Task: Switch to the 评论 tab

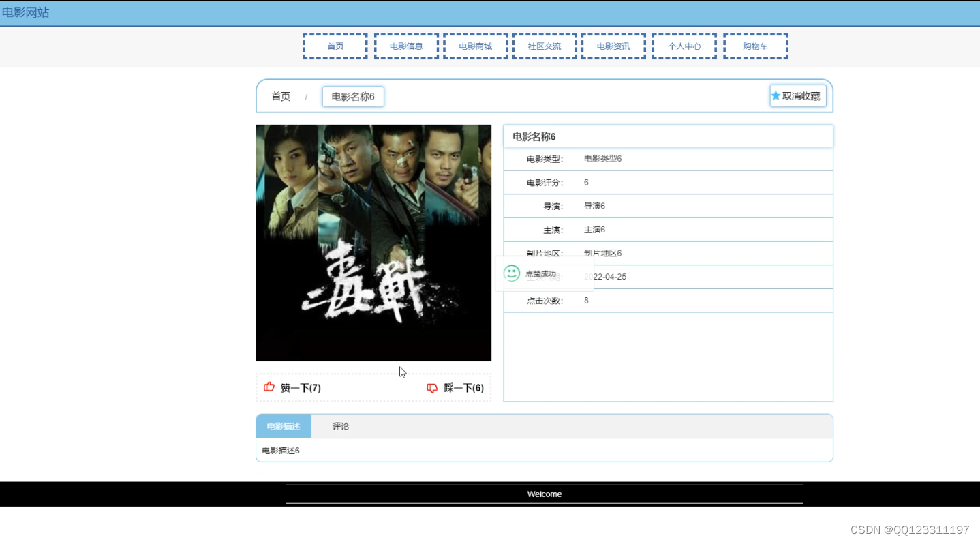Action: [x=341, y=426]
